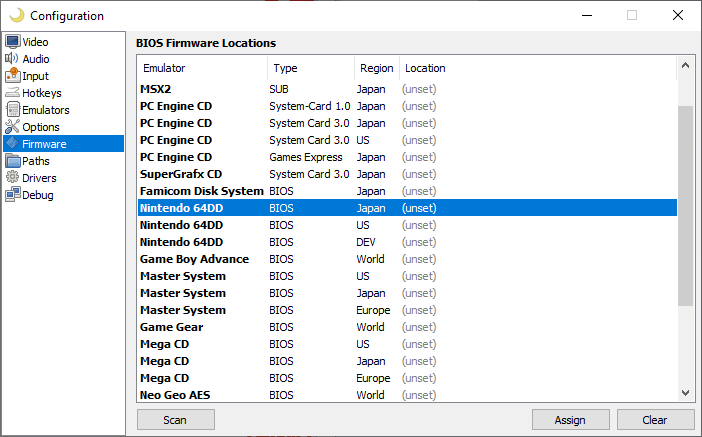The image size is (702, 437).
Task: Close the Configuration window
Action: (678, 15)
